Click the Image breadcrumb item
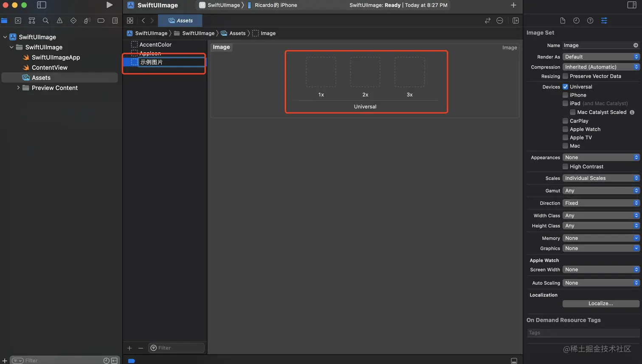The height and width of the screenshot is (364, 642). pos(264,33)
